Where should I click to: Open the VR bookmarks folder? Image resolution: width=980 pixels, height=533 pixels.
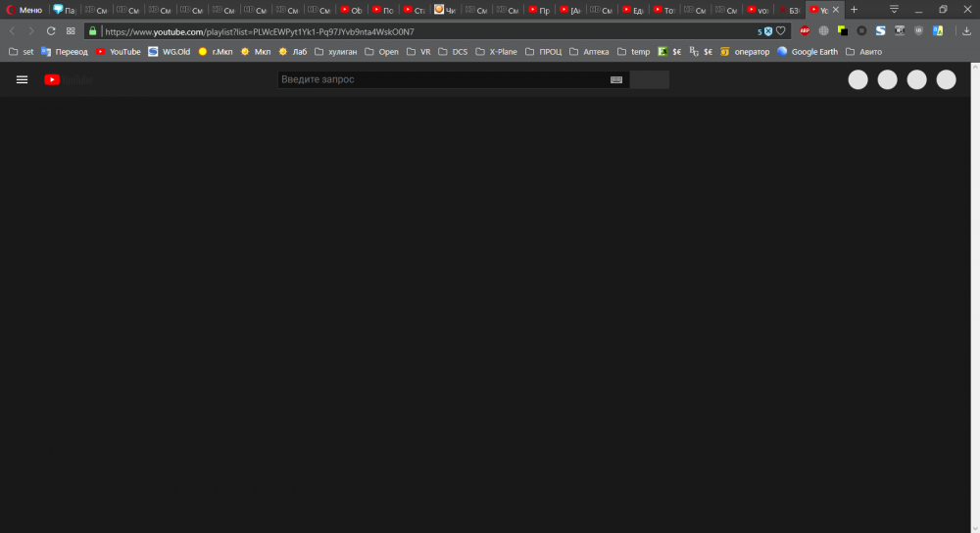pyautogui.click(x=418, y=52)
